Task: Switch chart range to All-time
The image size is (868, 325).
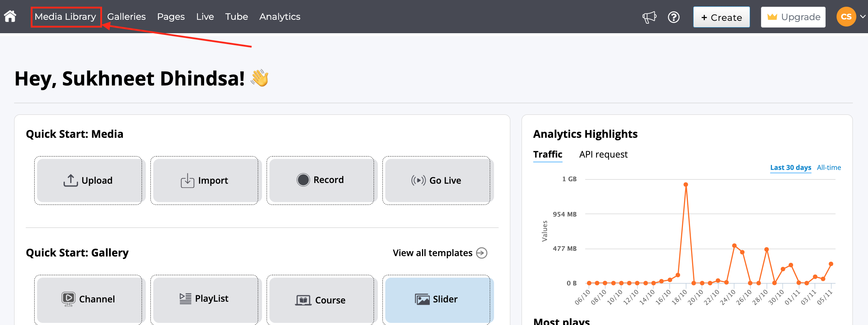Action: (829, 167)
